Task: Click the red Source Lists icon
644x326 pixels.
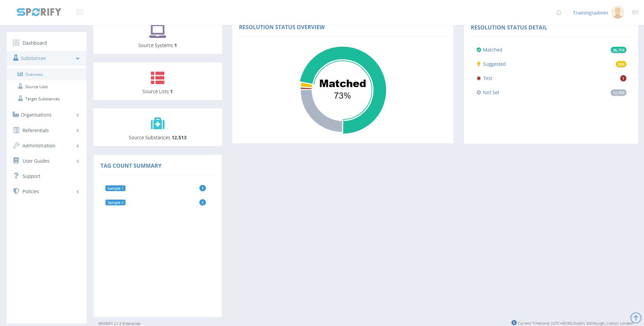Action: pyautogui.click(x=157, y=78)
